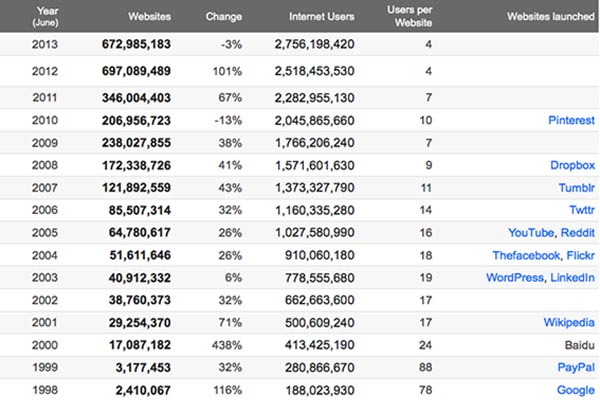Select the Change column header
Screen dimensions: 600x400
pos(223,16)
